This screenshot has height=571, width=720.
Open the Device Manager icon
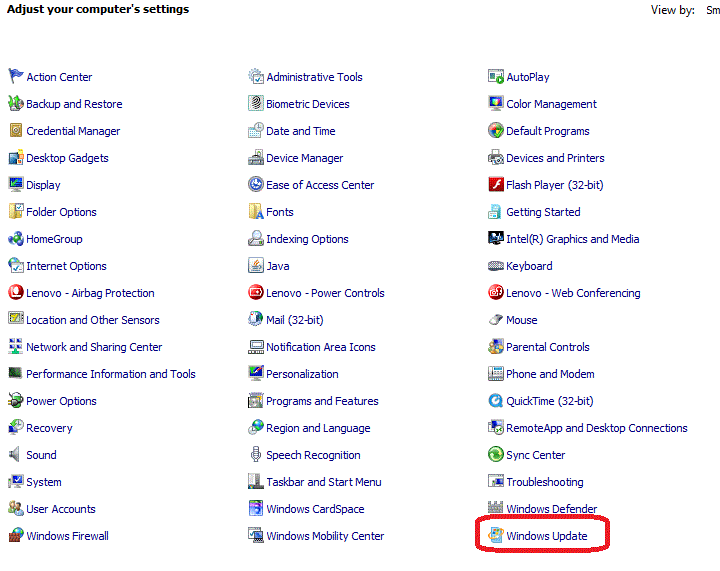(256, 158)
